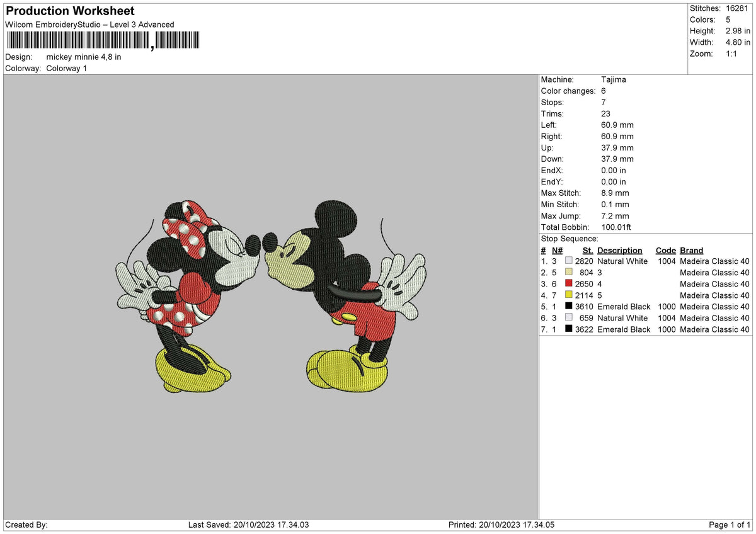Click the white swatch with 659 stitches
This screenshot has height=534, width=756.
(569, 318)
